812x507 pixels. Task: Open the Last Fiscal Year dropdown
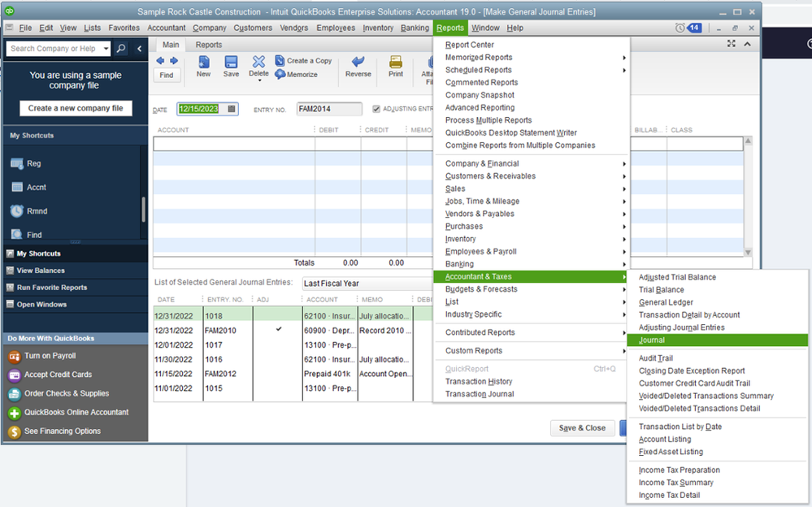coord(366,284)
